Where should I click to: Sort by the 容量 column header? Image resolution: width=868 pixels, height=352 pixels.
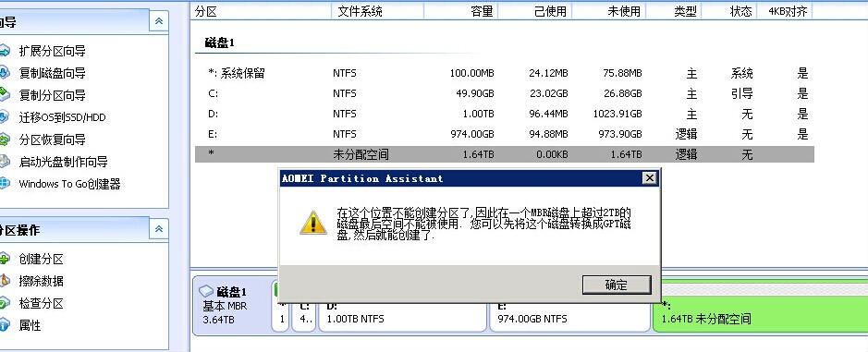point(461,11)
